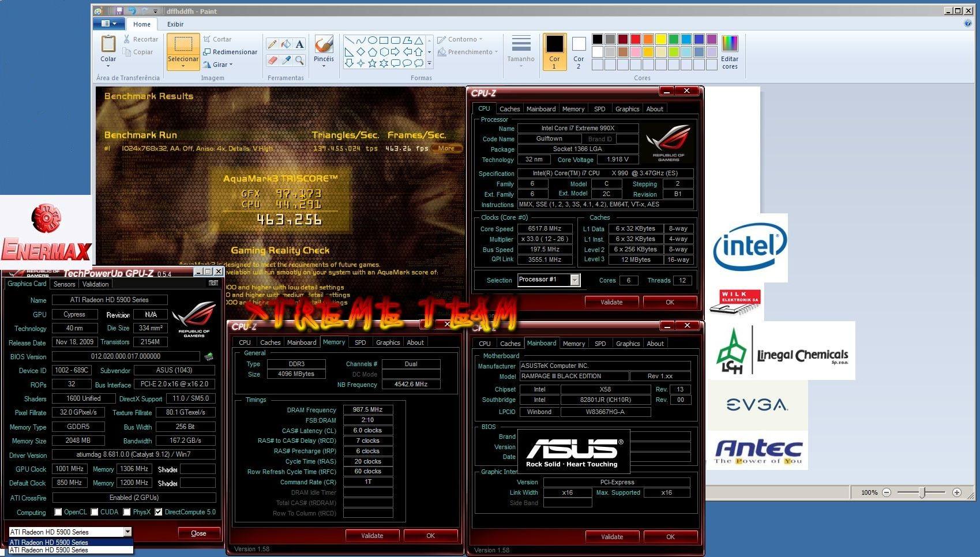Toggle the CUDA checkbox in GPU-Z

(x=94, y=511)
